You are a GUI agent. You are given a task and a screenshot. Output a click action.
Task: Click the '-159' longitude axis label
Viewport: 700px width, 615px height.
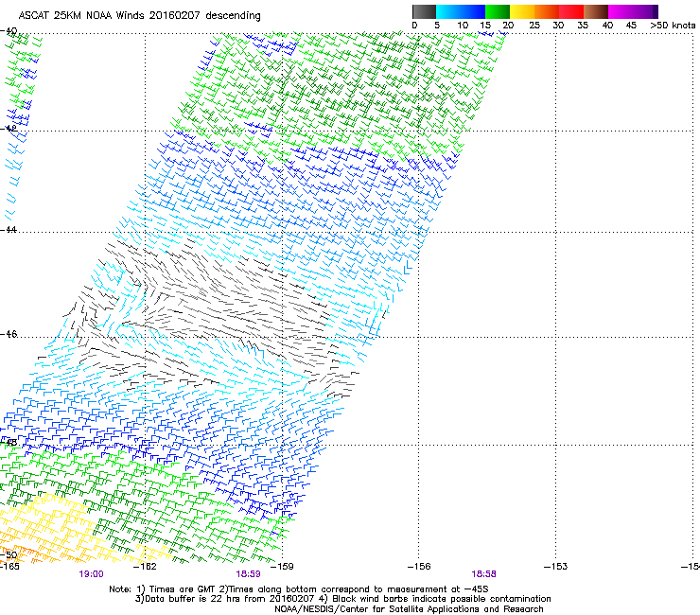282,567
